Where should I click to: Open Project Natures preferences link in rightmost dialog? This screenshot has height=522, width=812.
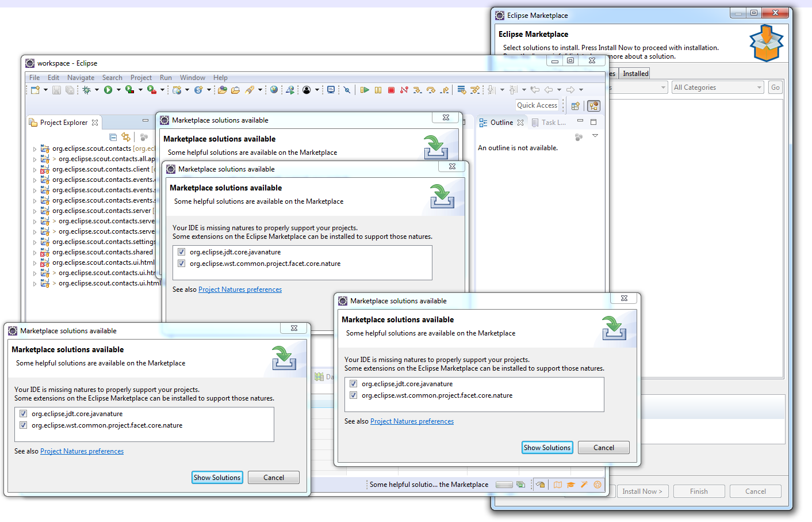click(x=412, y=421)
